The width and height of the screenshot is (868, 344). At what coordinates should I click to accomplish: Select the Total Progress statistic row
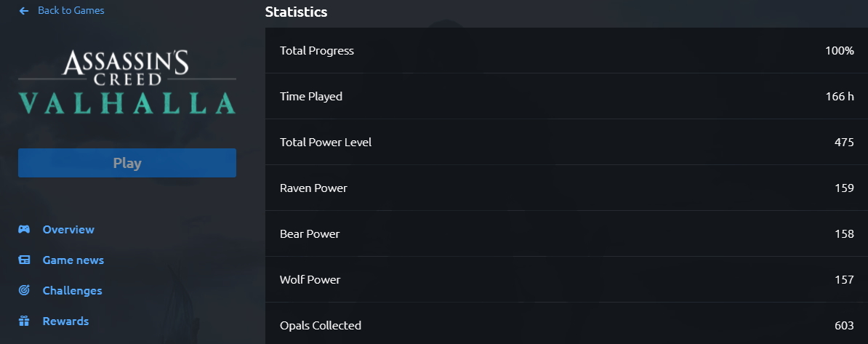click(x=566, y=50)
